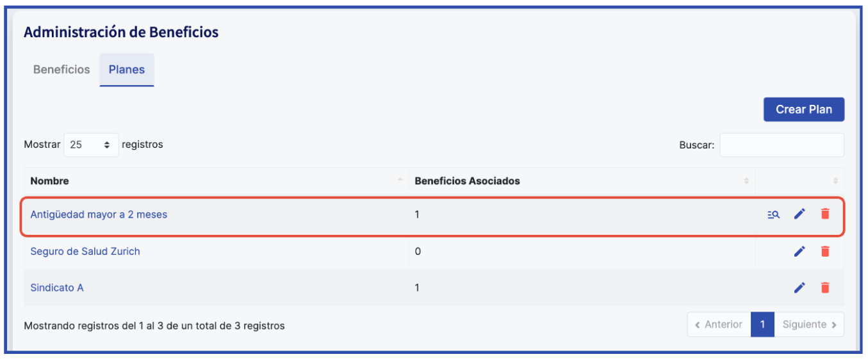
Task: Open the Seguro de Salud Zurich link
Action: pos(85,251)
